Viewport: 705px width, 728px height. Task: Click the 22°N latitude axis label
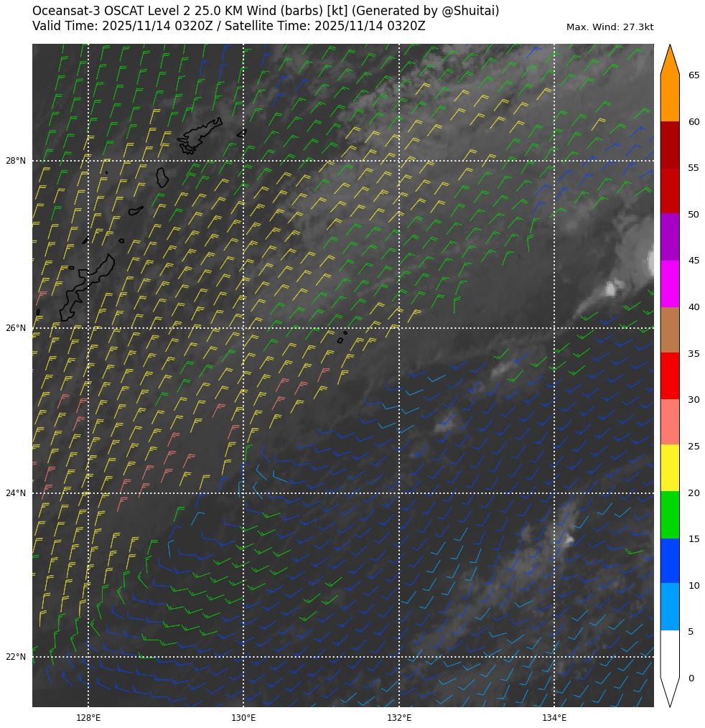tap(16, 657)
